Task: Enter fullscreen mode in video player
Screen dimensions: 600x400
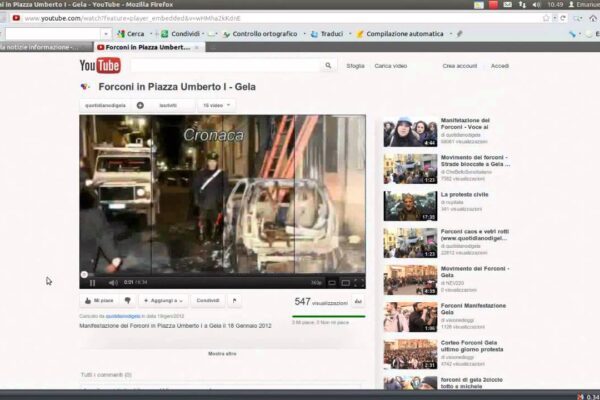Action: (358, 282)
